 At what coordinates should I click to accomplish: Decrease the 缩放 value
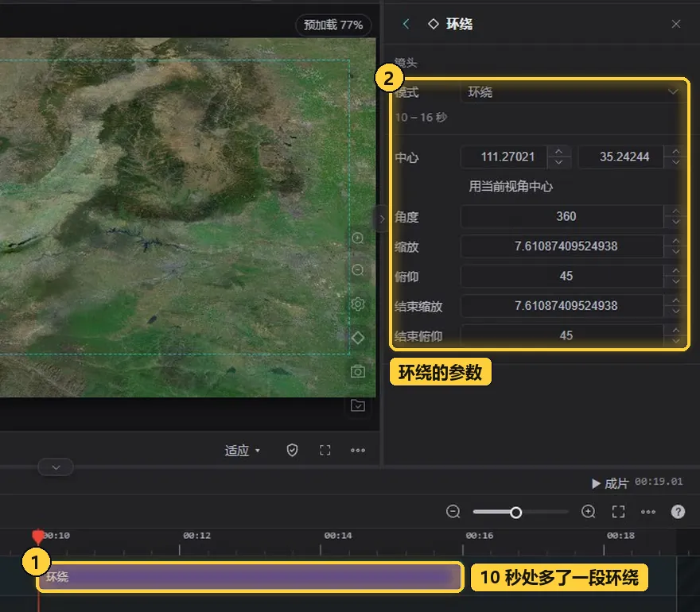(675, 252)
